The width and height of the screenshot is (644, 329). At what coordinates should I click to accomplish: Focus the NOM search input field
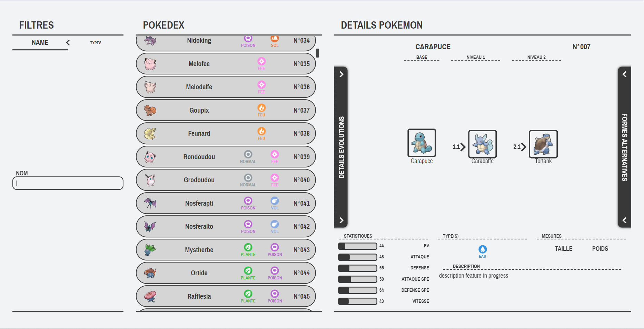click(x=68, y=183)
